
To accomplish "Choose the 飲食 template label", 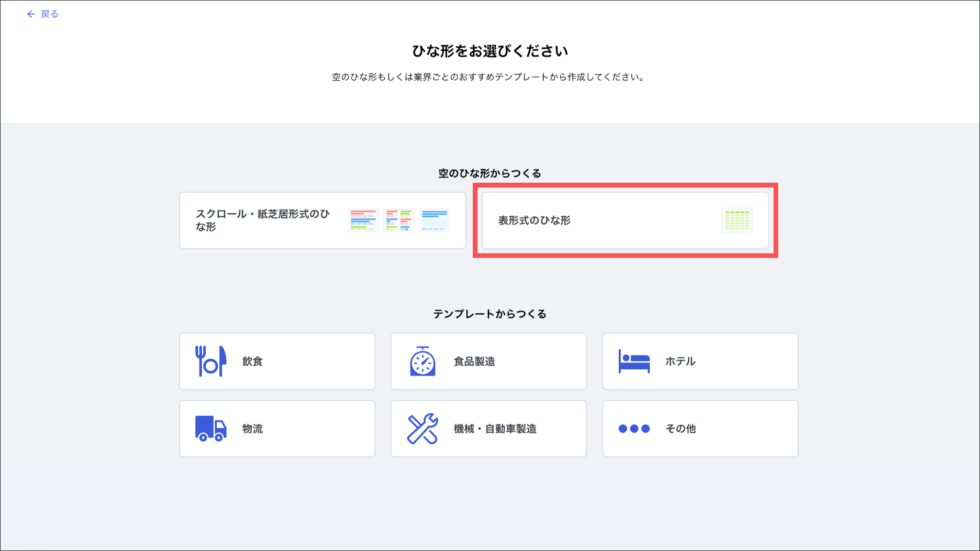I will (253, 362).
